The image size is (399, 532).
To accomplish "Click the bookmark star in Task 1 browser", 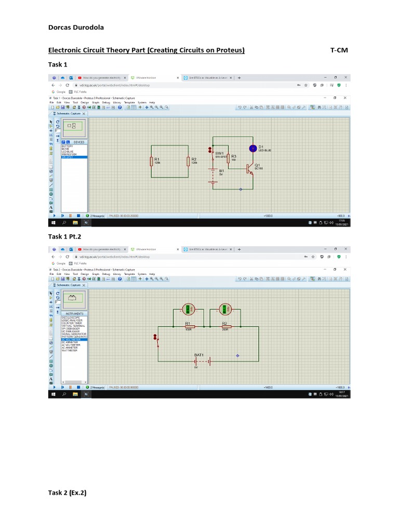I will click(305, 85).
